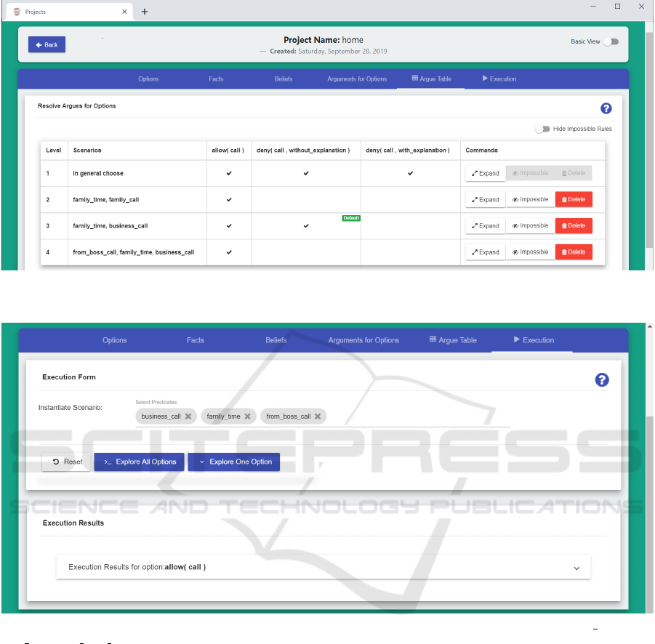Click the help question mark in Argue Table
Viewport: 655px width, 644px height.
coord(606,108)
